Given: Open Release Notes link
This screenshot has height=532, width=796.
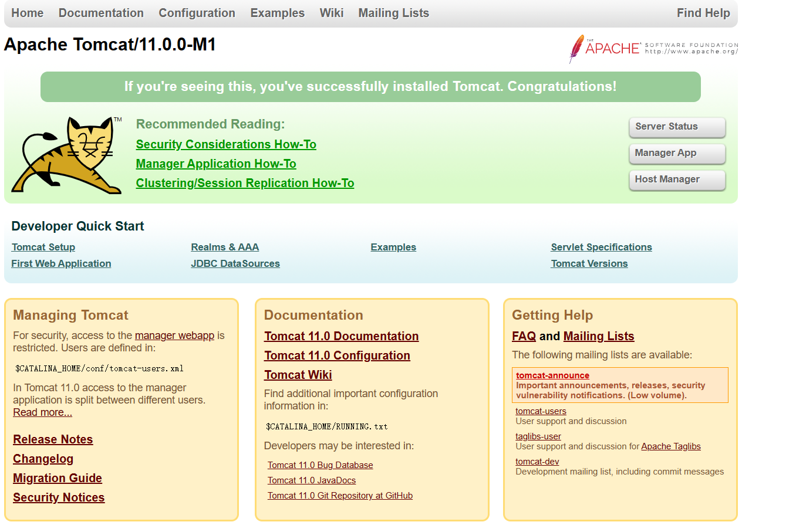Looking at the screenshot, I should coord(53,439).
